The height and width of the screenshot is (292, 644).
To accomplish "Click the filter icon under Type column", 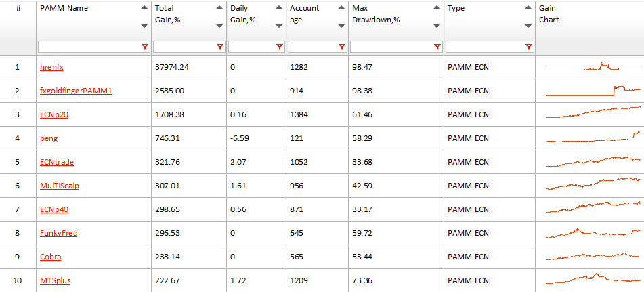I will [x=528, y=47].
